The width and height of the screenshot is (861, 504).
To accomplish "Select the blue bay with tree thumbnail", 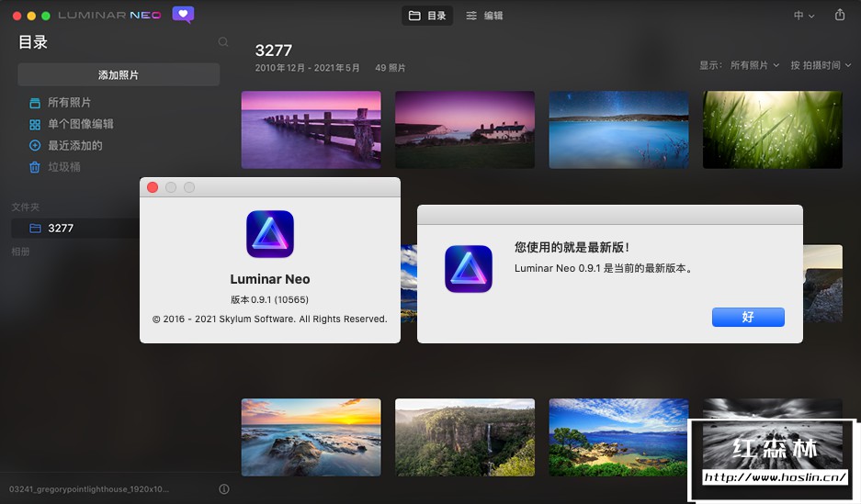I will [618, 437].
